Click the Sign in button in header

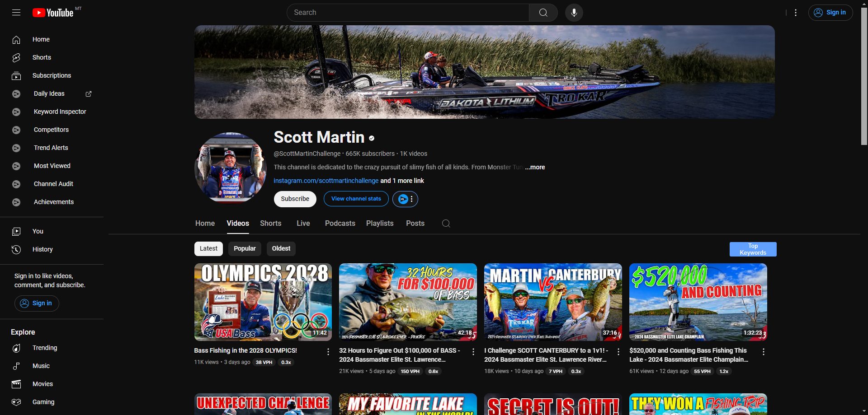coord(830,13)
